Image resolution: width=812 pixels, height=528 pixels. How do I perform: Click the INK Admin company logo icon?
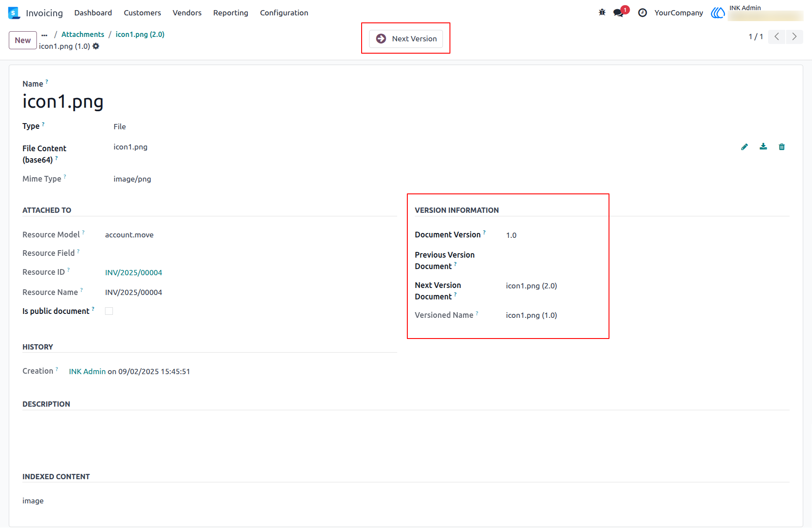(x=718, y=13)
